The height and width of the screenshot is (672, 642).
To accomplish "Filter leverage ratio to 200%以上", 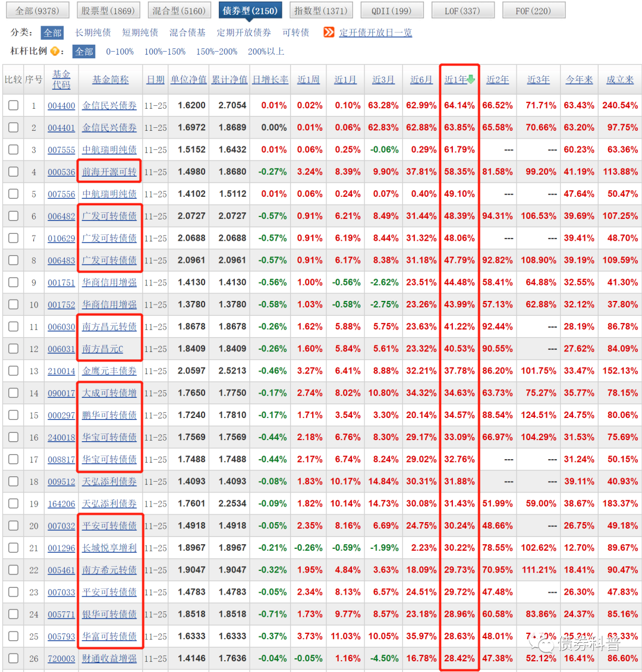I will click(x=266, y=51).
